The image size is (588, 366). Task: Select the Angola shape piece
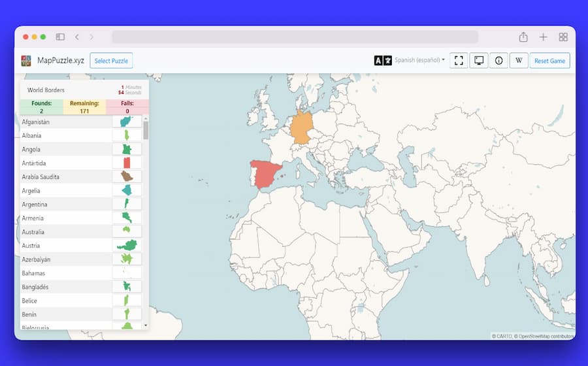(x=127, y=149)
